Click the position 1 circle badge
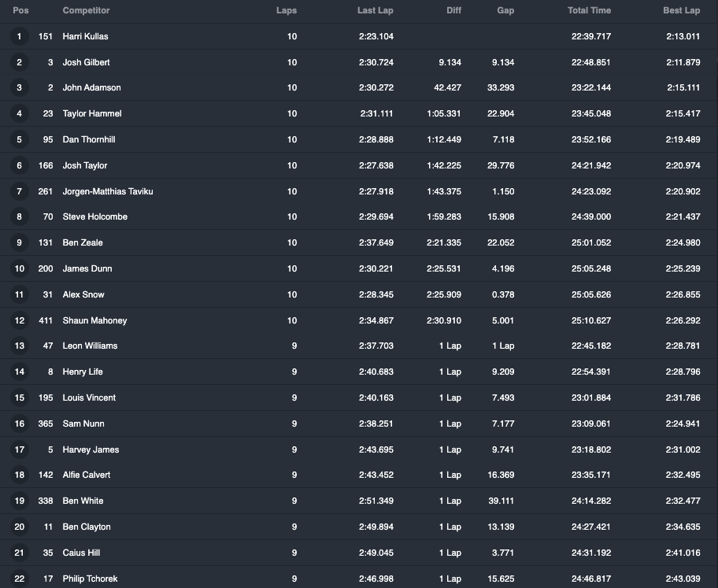The width and height of the screenshot is (718, 588). coord(19,36)
